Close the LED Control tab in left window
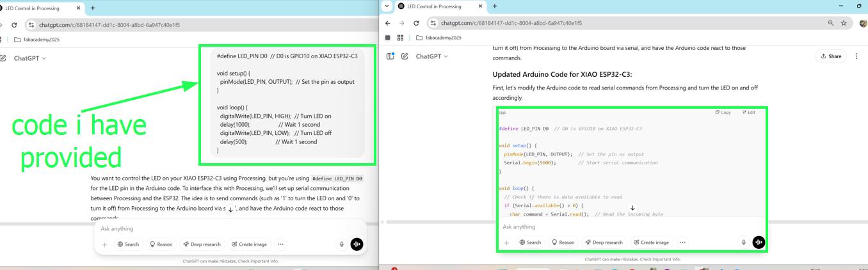868x270 pixels. (79, 8)
